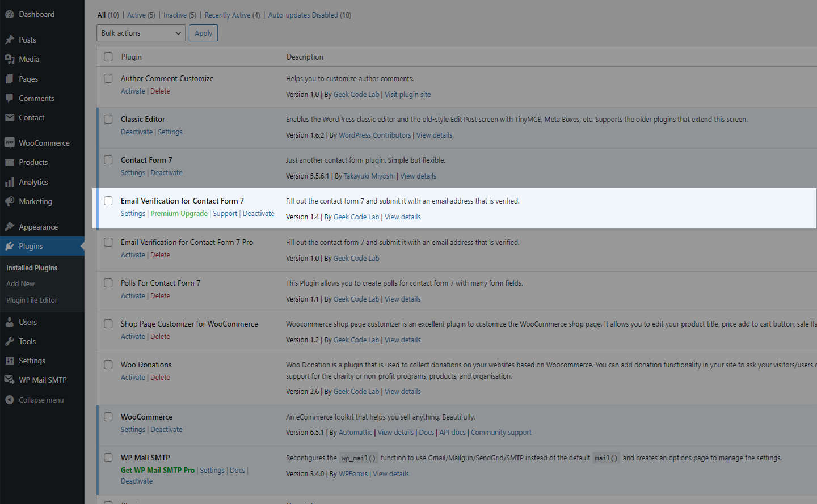Click the Description column header
This screenshot has height=504, width=817.
[305, 57]
